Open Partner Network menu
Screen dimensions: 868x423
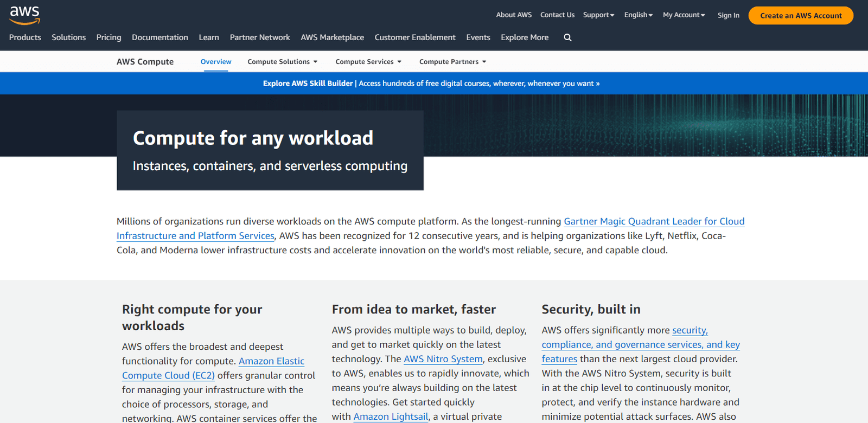click(260, 37)
